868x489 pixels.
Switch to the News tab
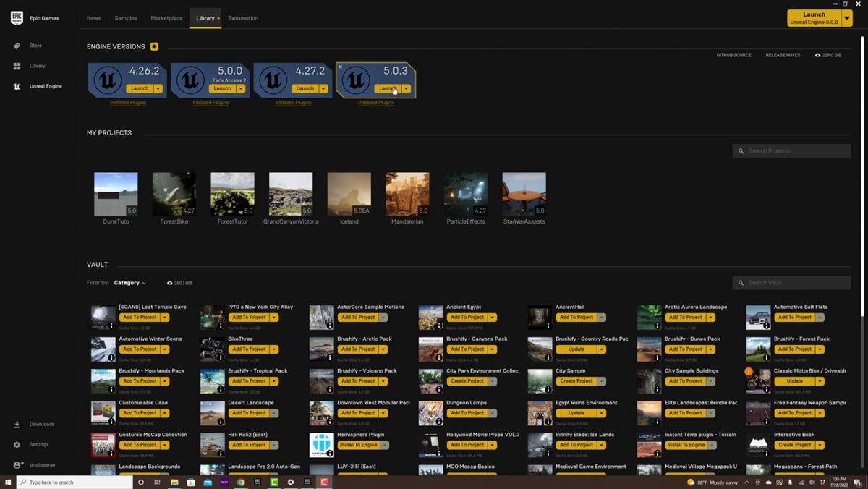pyautogui.click(x=94, y=18)
